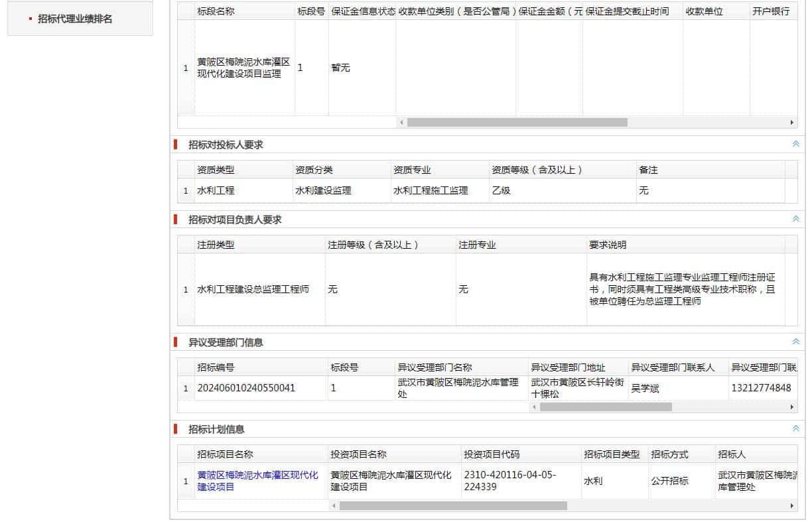The height and width of the screenshot is (524, 812).
Task: Click the 保证金信息状态 column header
Action: coord(363,12)
